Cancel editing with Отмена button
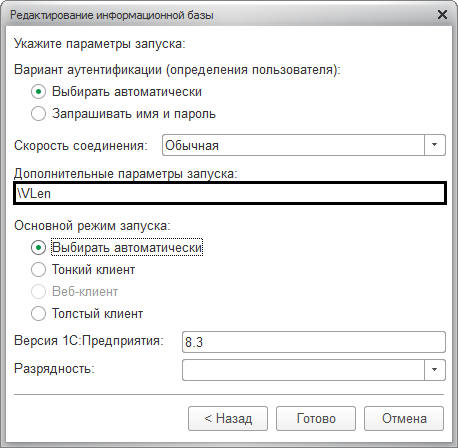Screen dimensions: 458x448 pos(404,418)
